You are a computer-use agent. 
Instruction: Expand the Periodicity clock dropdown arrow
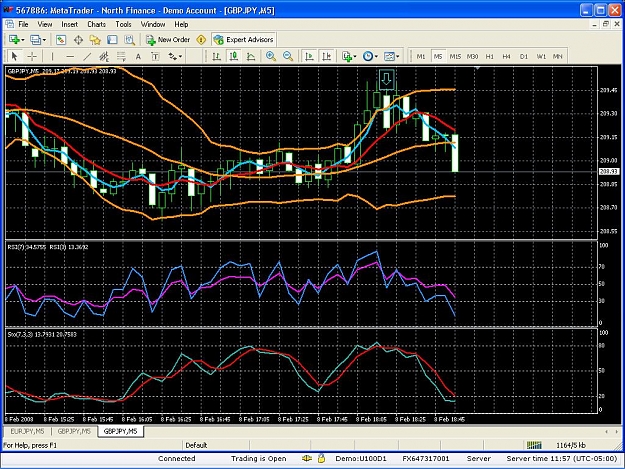tap(376, 57)
